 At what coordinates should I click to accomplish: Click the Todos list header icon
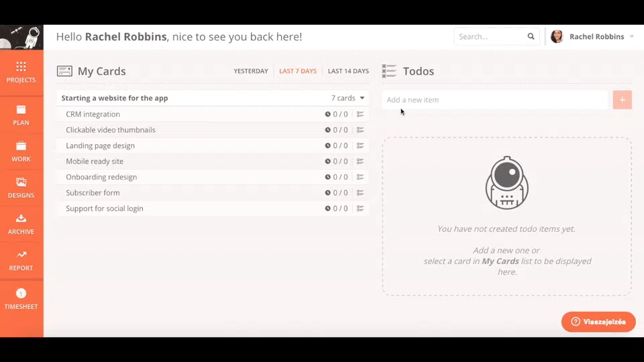point(389,71)
